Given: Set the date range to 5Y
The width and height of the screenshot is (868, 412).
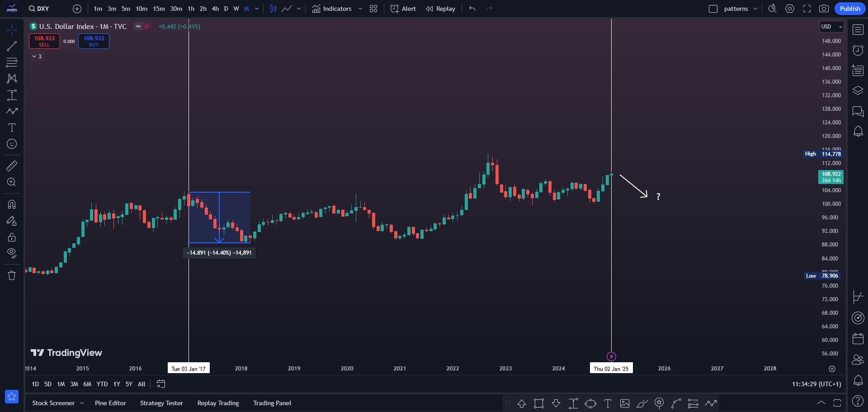Looking at the screenshot, I should [129, 384].
